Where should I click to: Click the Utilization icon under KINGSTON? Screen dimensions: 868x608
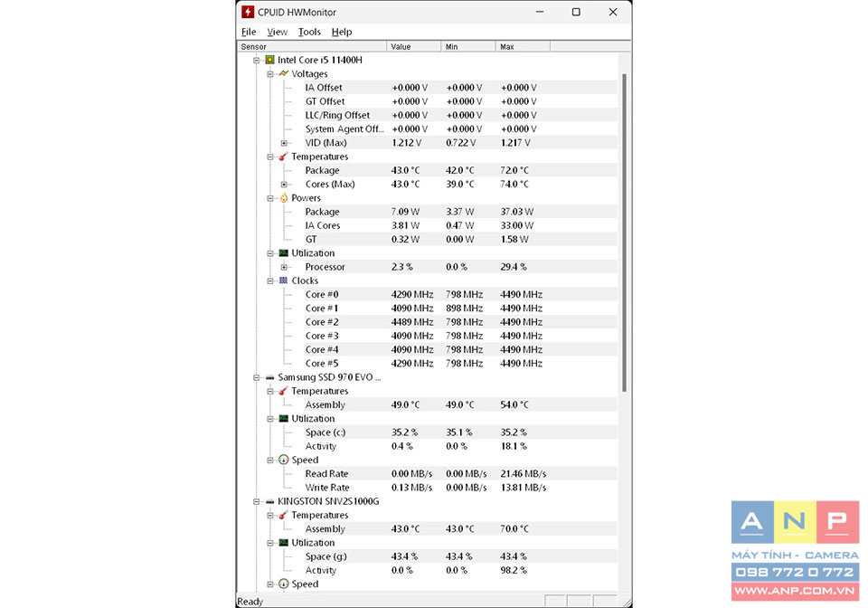click(283, 543)
